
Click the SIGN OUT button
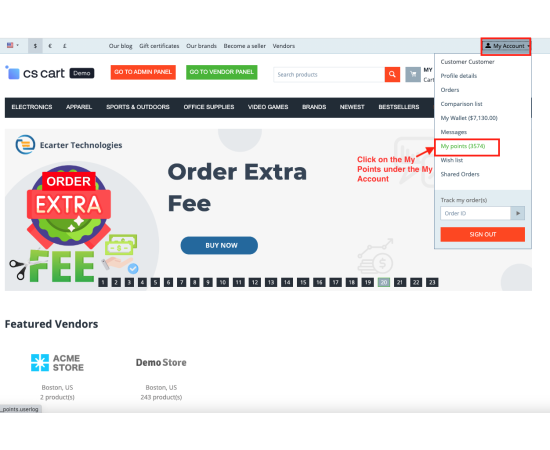[483, 234]
